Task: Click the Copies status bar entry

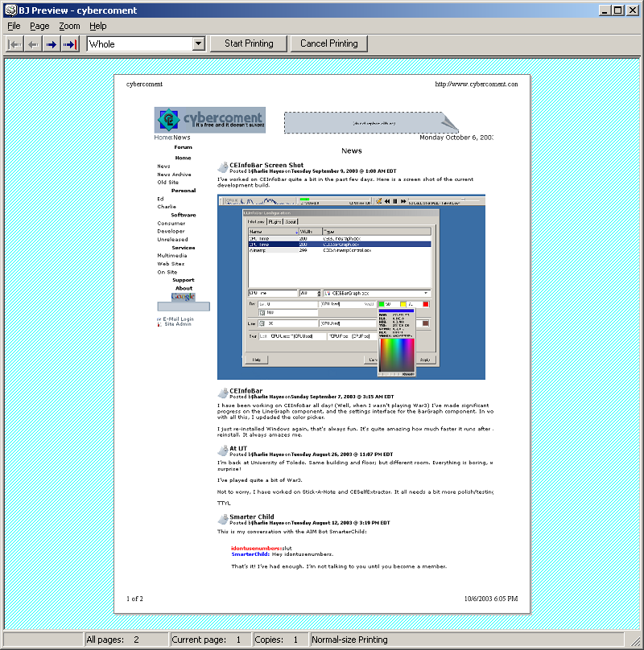Action: click(x=280, y=640)
